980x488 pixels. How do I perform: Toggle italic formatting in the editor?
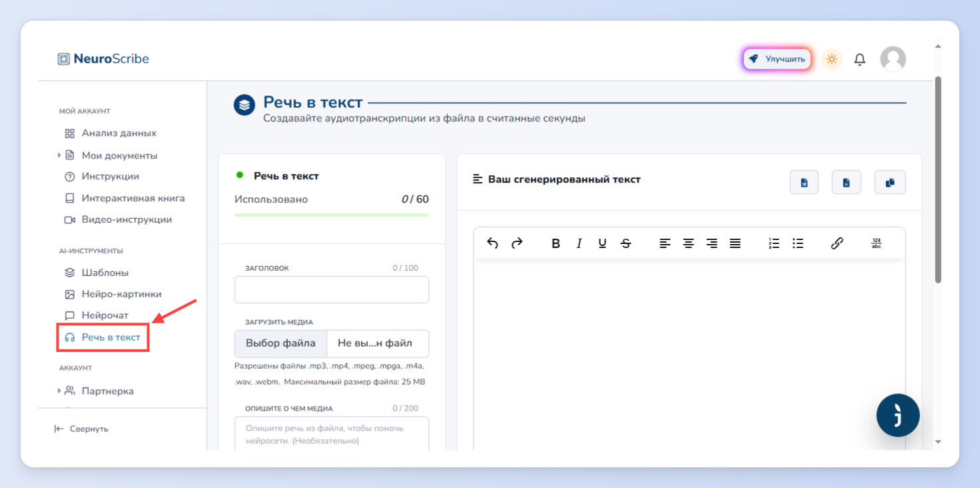[579, 244]
